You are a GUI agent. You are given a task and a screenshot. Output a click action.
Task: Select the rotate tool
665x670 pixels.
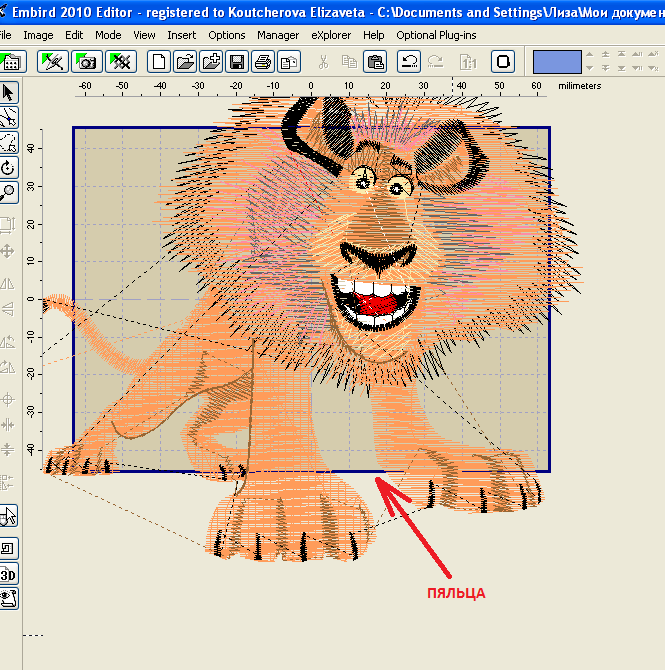tap(8, 168)
